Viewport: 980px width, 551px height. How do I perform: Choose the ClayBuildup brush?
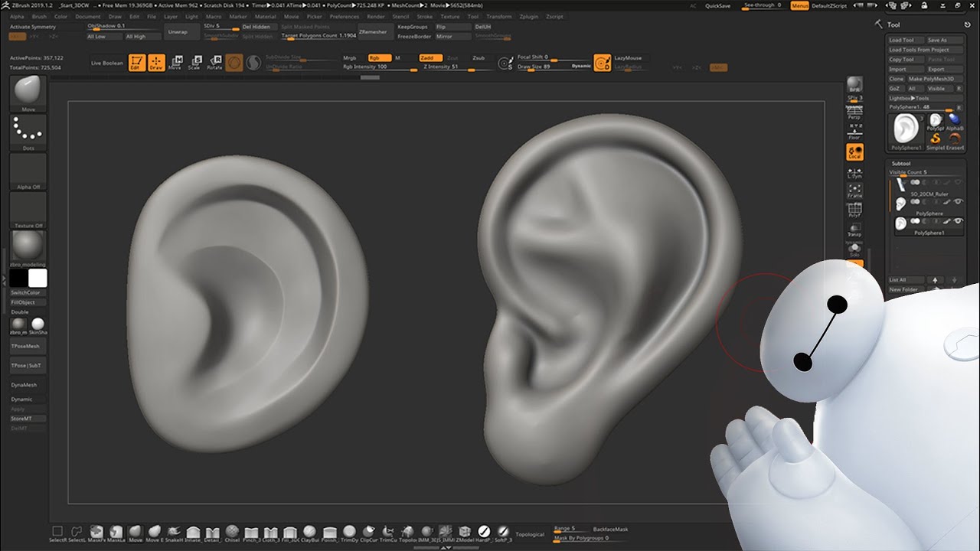[x=310, y=533]
